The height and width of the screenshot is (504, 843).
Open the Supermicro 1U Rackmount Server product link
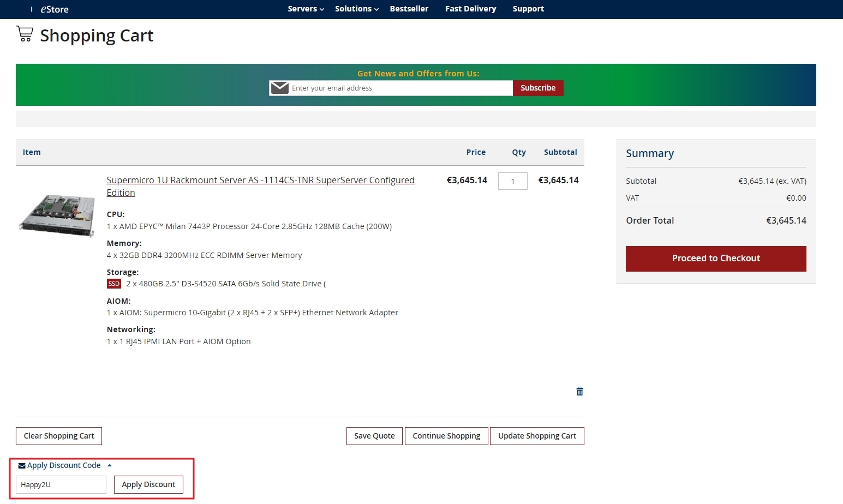tap(260, 180)
